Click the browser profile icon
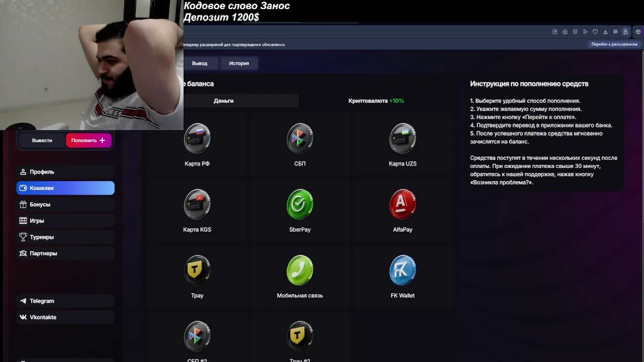Viewport: 644px width, 362px height. pos(625,32)
